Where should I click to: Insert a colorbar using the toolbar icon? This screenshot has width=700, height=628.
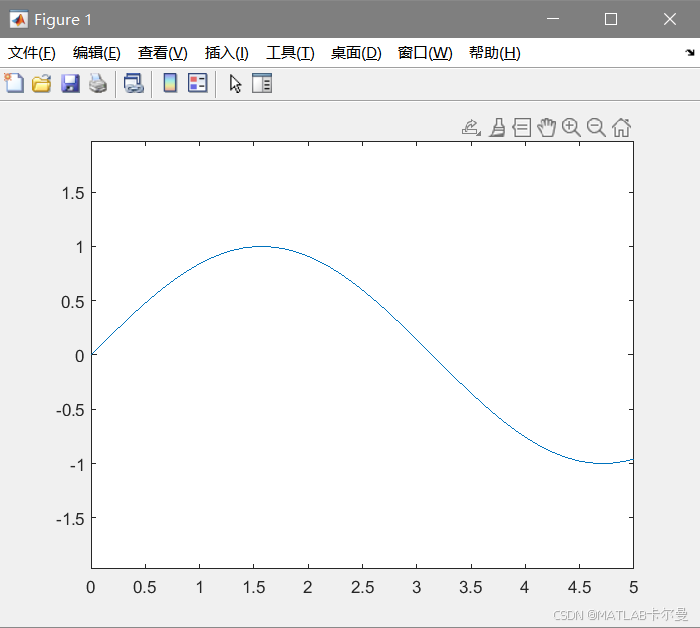(x=170, y=83)
